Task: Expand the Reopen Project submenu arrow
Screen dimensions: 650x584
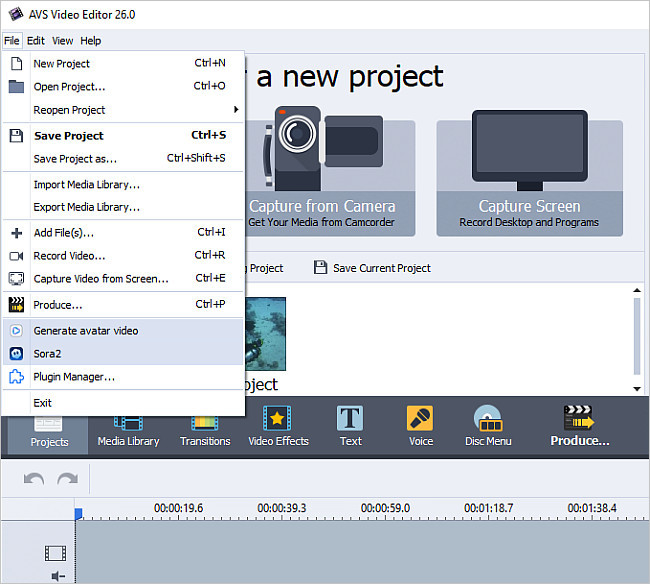Action: point(236,109)
